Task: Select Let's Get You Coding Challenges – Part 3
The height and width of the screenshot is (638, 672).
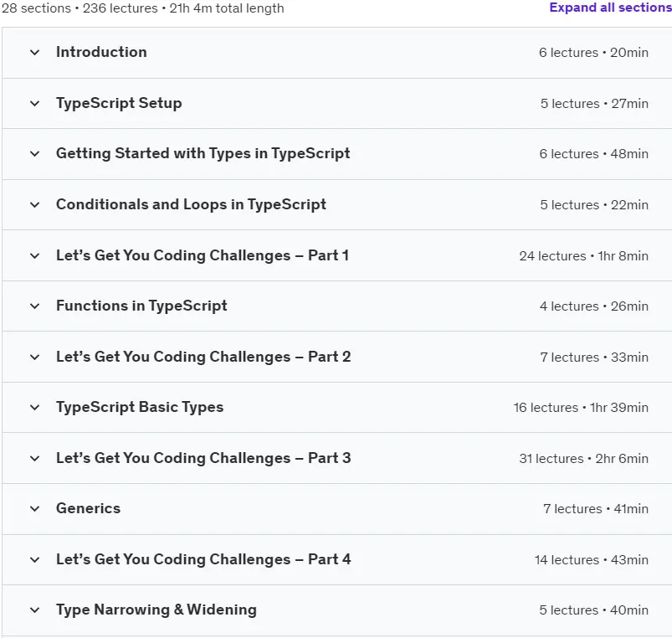Action: [x=203, y=458]
